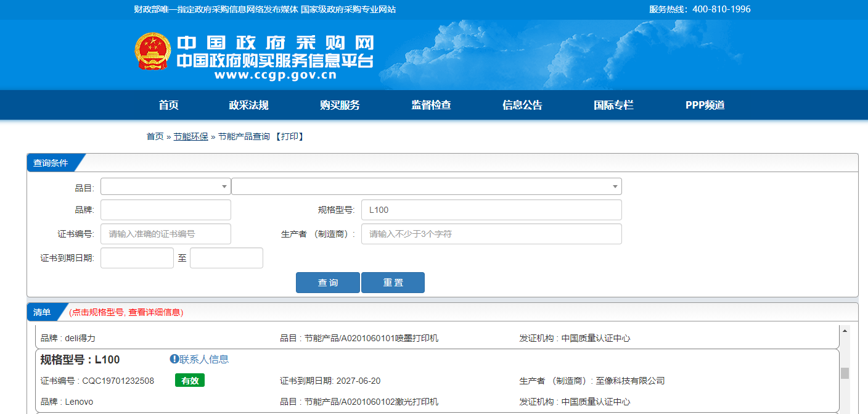This screenshot has height=414, width=868.
Task: Navigate to 信息公告 section
Action: pyautogui.click(x=522, y=105)
